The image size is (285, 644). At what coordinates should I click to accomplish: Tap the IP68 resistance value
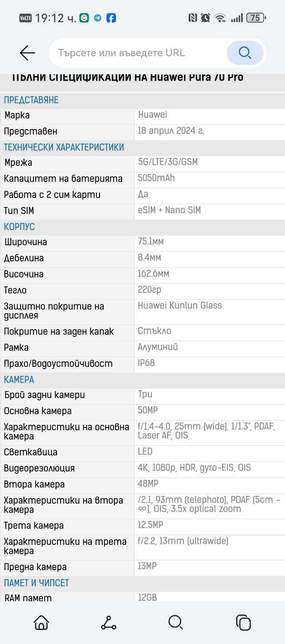pos(147,363)
